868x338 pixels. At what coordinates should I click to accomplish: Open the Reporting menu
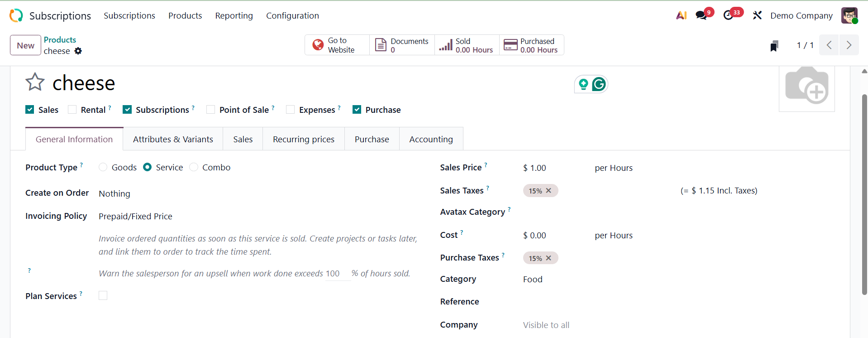234,16
